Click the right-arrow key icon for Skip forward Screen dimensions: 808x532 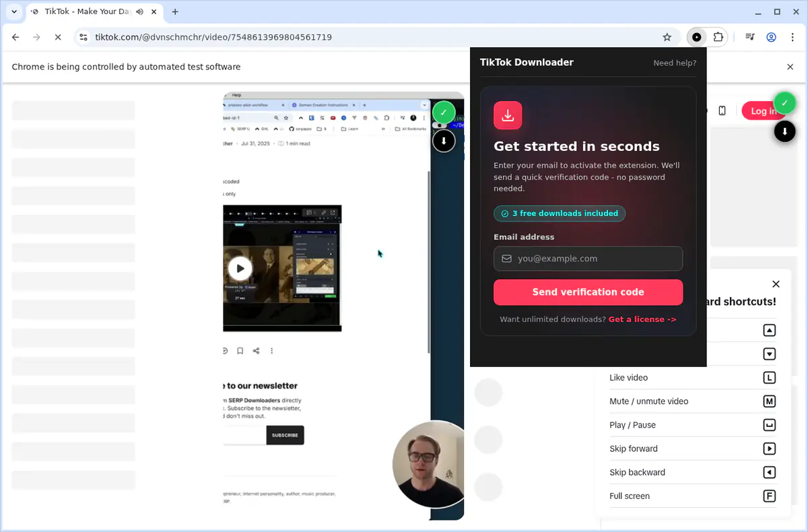point(770,448)
